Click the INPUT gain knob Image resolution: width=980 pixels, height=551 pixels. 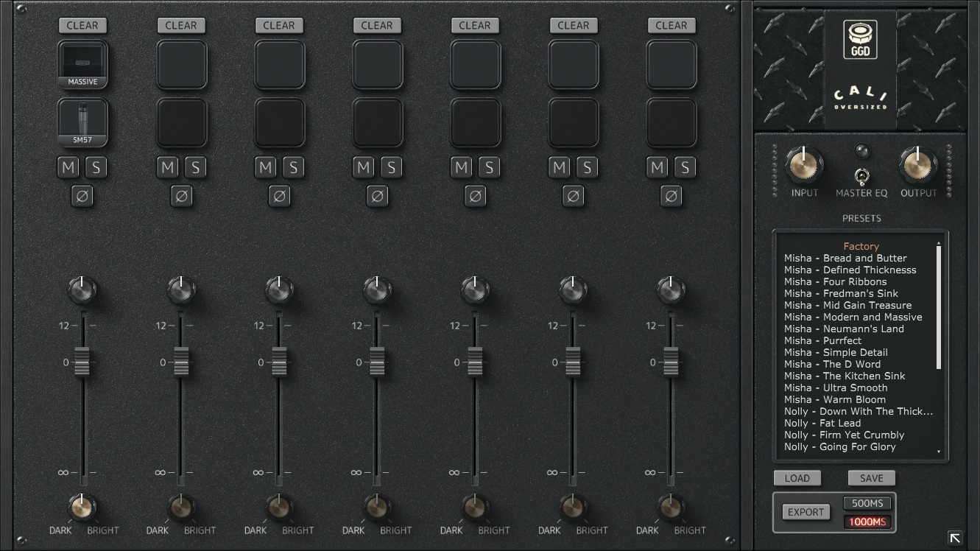[x=805, y=164]
